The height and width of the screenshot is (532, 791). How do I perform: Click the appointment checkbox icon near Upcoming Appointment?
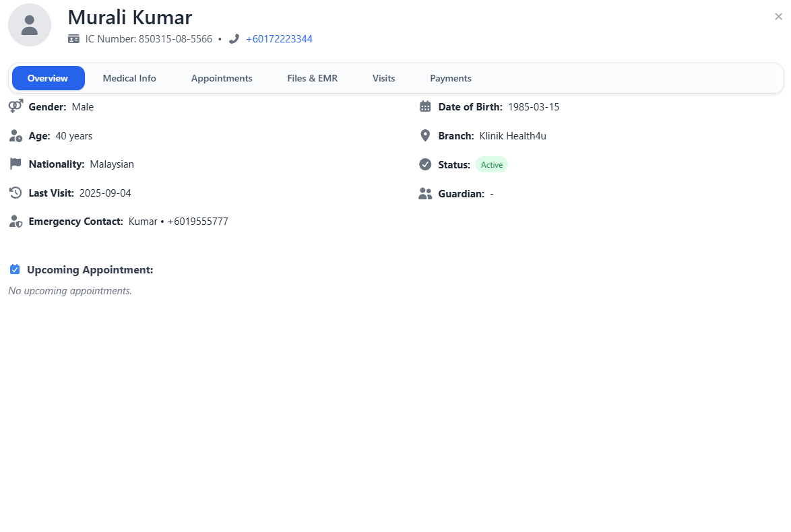(15, 269)
